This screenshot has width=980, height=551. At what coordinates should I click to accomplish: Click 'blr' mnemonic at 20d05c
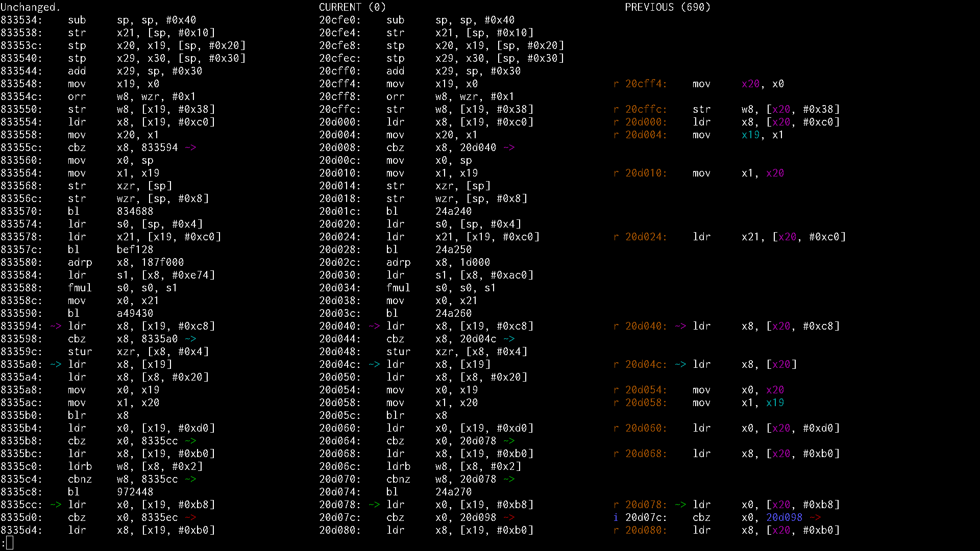tap(396, 415)
